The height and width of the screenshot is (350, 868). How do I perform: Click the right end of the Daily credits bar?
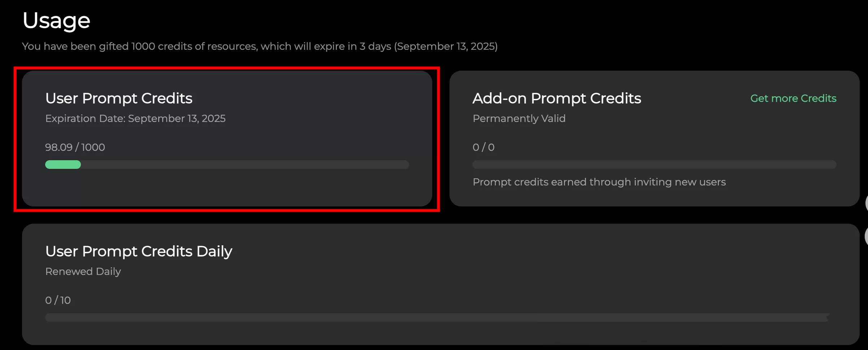pos(825,318)
